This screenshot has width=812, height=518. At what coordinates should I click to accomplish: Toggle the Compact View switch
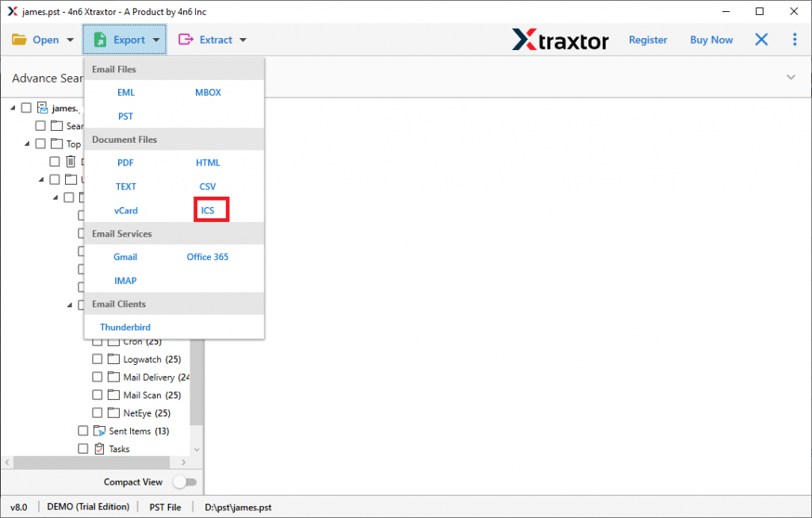click(x=185, y=482)
